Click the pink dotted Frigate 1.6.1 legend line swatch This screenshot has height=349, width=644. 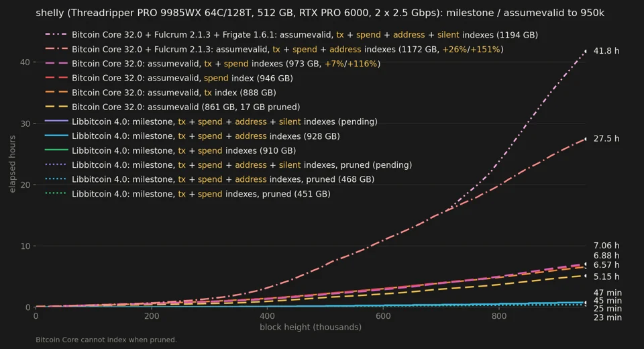56,35
